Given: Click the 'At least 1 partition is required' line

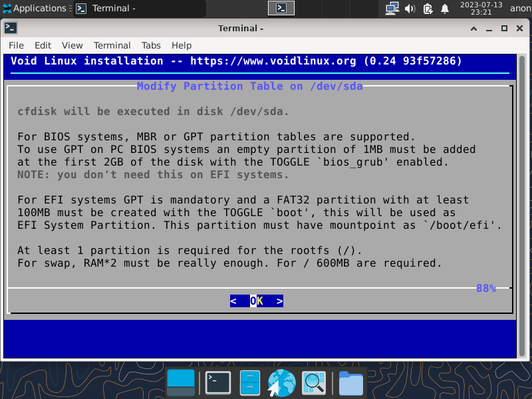Looking at the screenshot, I should (190, 251).
